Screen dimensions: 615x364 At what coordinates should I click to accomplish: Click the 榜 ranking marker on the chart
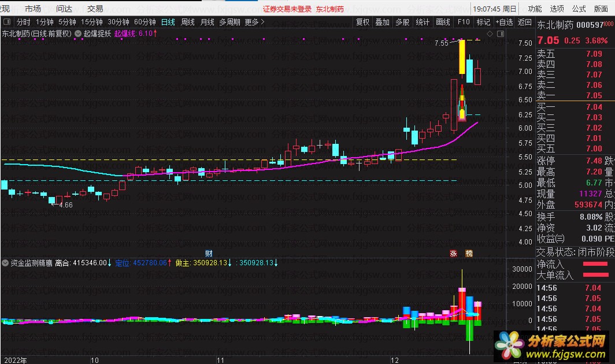[469, 254]
